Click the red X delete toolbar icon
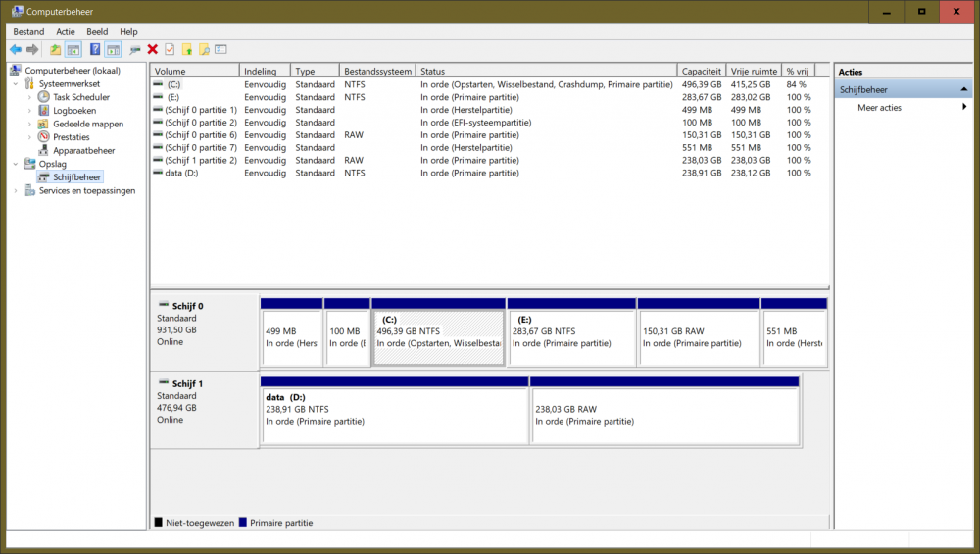The image size is (980, 554). [x=152, y=49]
